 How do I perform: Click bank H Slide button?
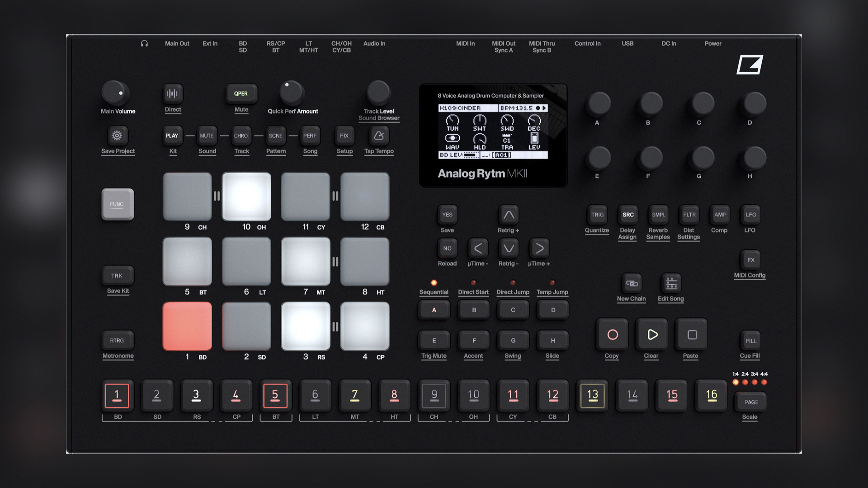click(553, 341)
